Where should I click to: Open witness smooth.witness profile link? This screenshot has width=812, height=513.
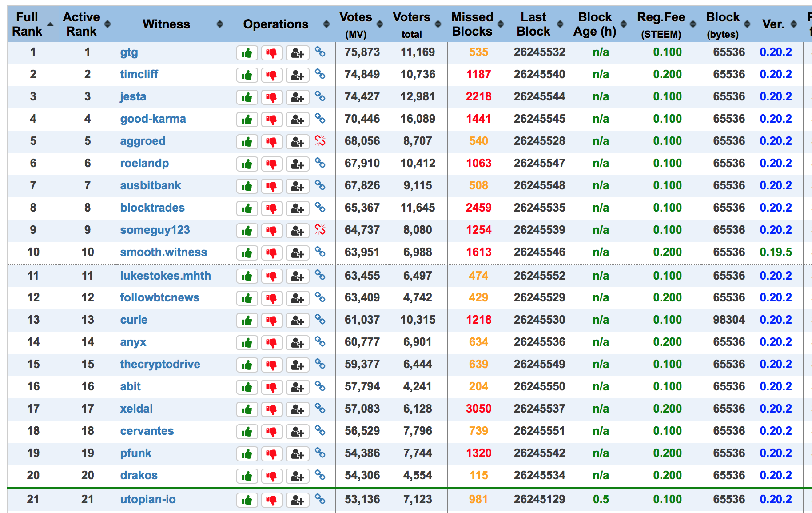point(163,252)
